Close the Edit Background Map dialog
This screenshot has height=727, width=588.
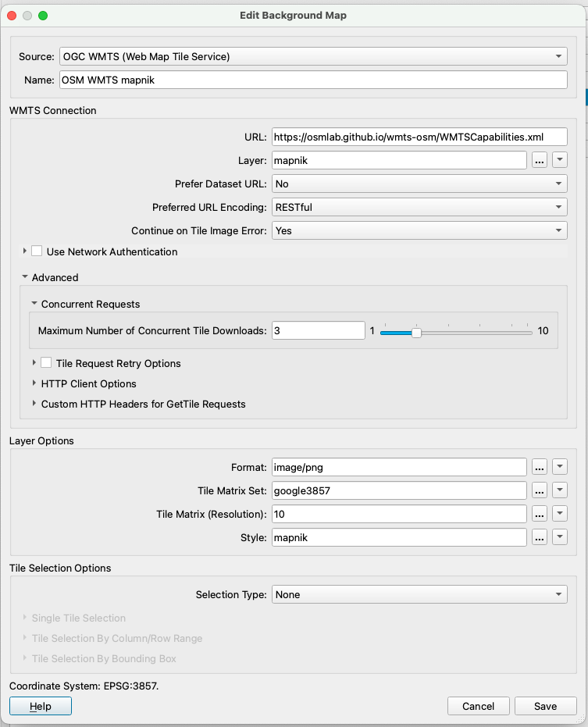(x=12, y=16)
